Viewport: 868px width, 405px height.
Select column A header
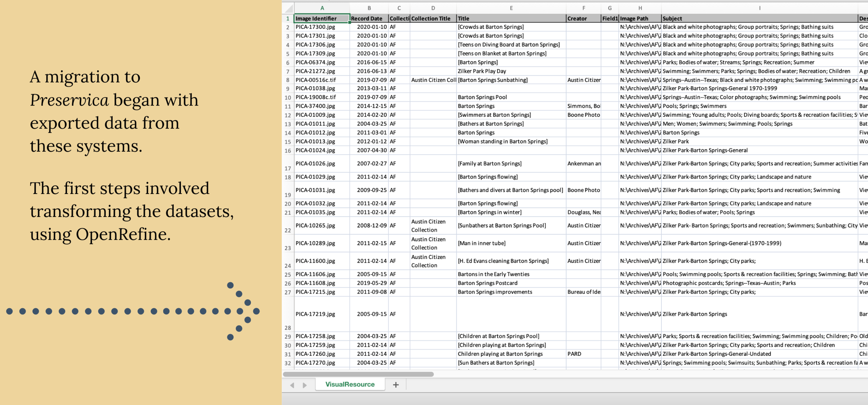[322, 8]
